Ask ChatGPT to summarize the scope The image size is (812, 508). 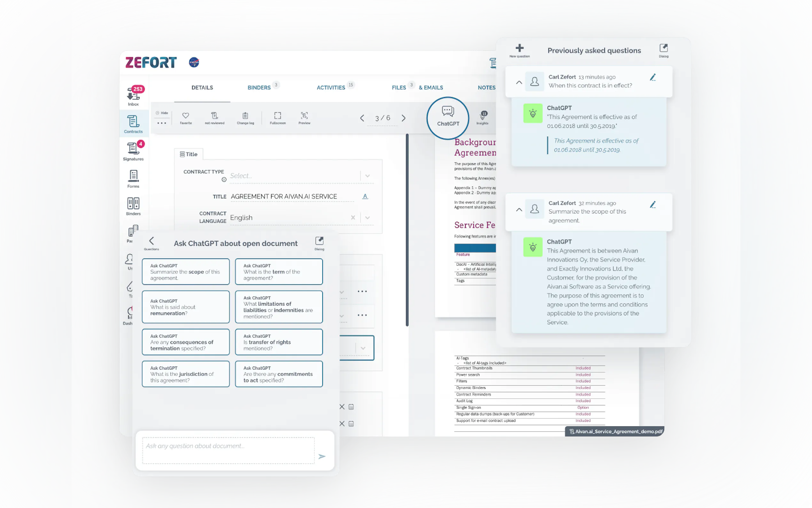click(186, 272)
